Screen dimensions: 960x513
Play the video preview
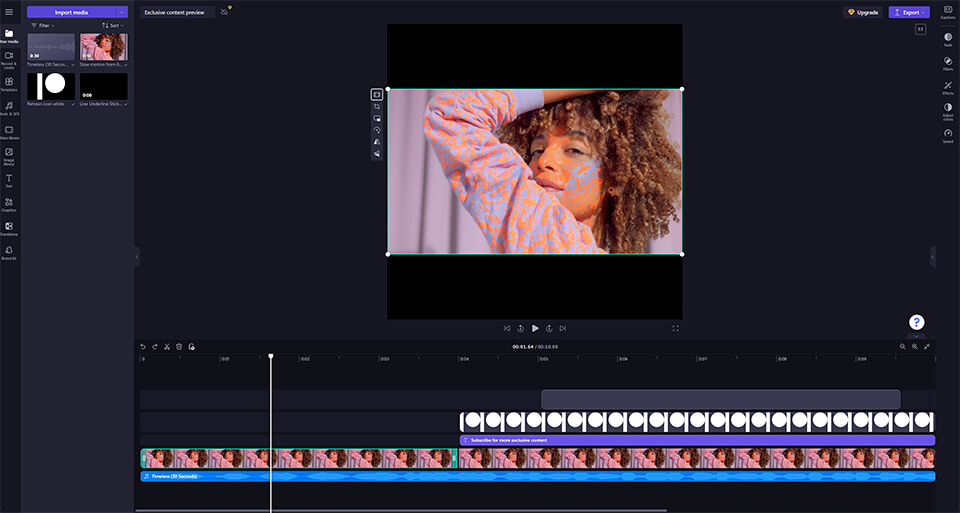(x=534, y=328)
